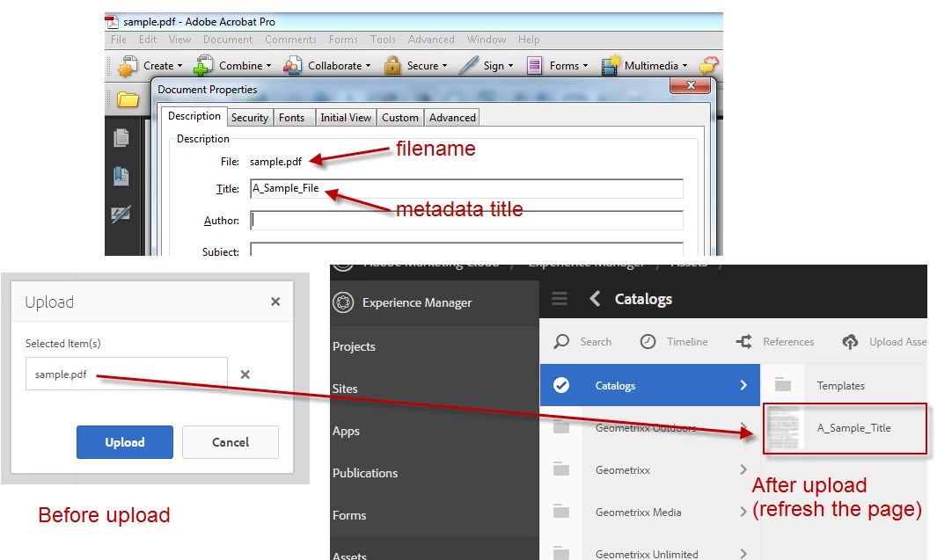This screenshot has width=937, height=560.
Task: Open Apps in the navigation rail
Action: 346,431
